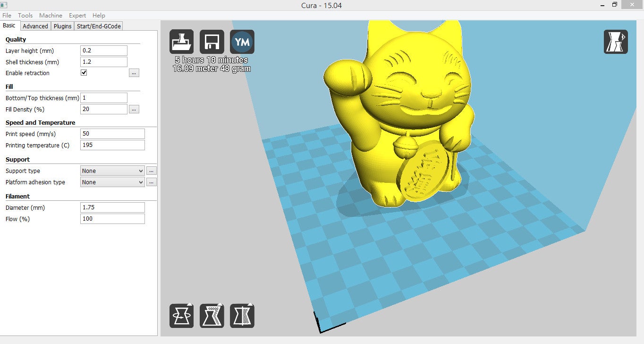
Task: Open Fill Density ellipsis settings button
Action: pos(134,109)
